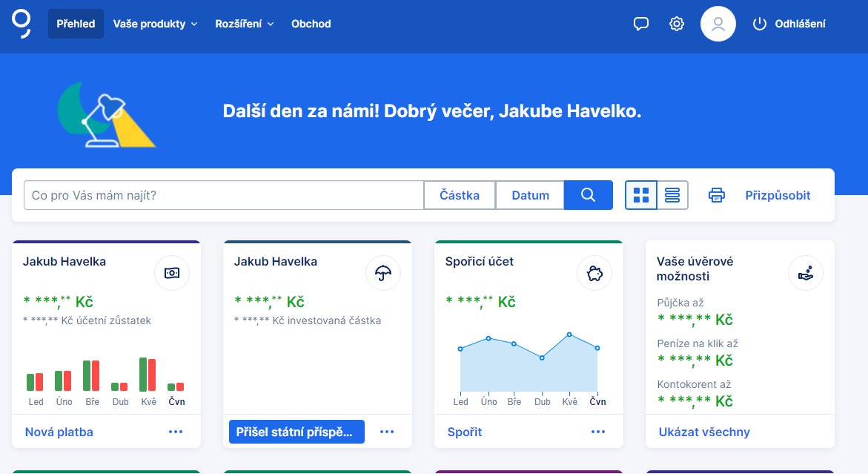Start a Nová platba

tap(59, 432)
